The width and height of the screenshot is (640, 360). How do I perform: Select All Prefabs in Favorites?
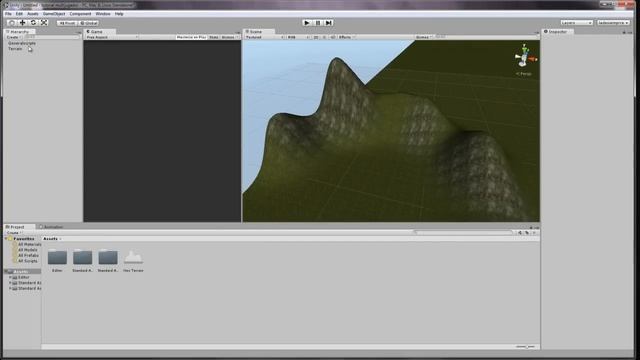click(x=25, y=256)
